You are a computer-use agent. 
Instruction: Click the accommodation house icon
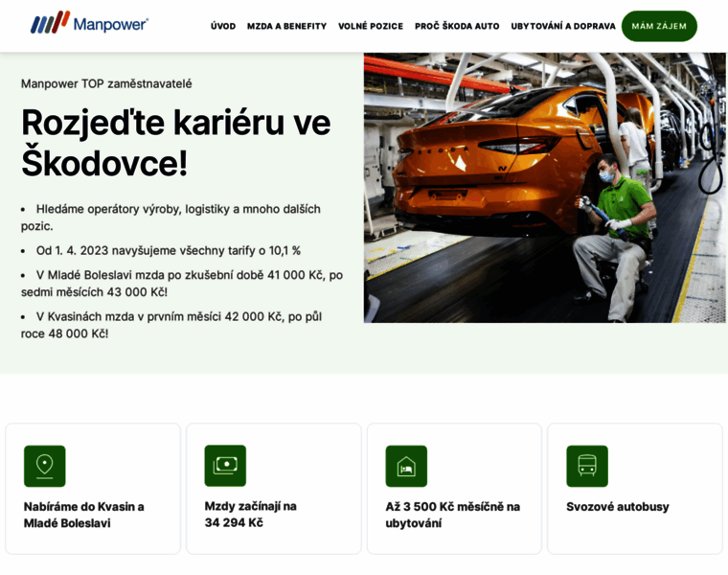point(406,466)
